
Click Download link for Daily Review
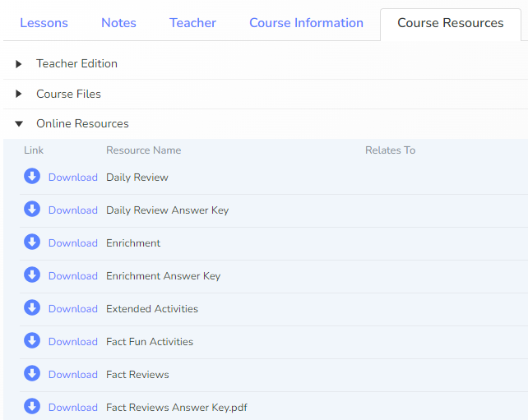(73, 178)
